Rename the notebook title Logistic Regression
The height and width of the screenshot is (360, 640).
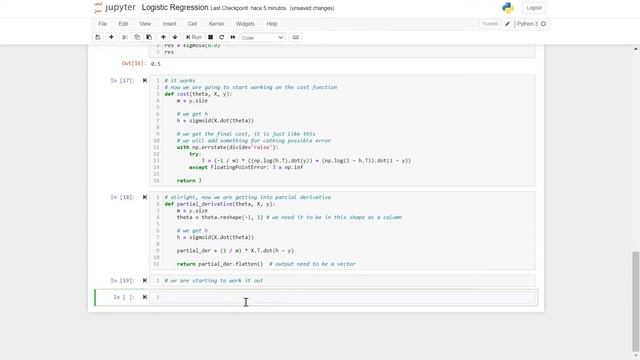(175, 7)
